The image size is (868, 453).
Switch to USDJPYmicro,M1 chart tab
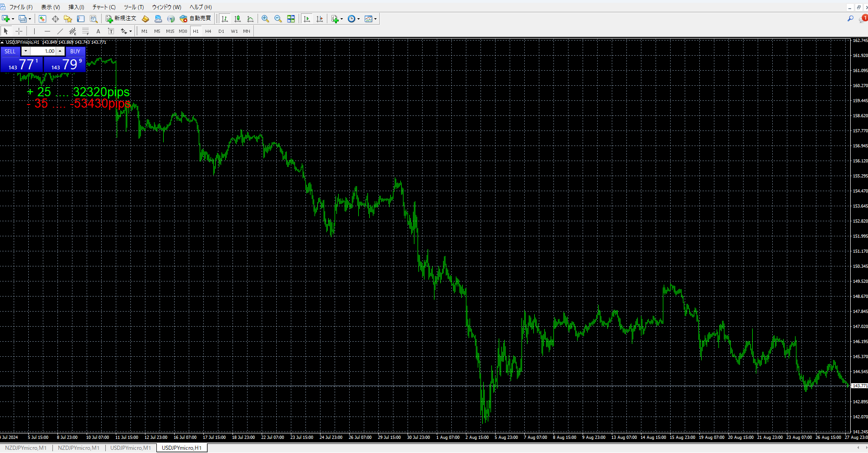point(130,448)
